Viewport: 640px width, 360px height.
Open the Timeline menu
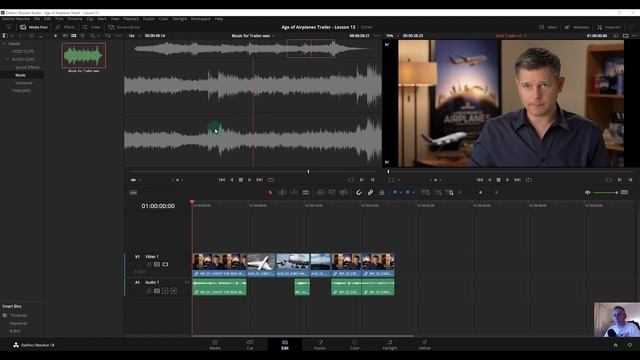click(x=75, y=19)
